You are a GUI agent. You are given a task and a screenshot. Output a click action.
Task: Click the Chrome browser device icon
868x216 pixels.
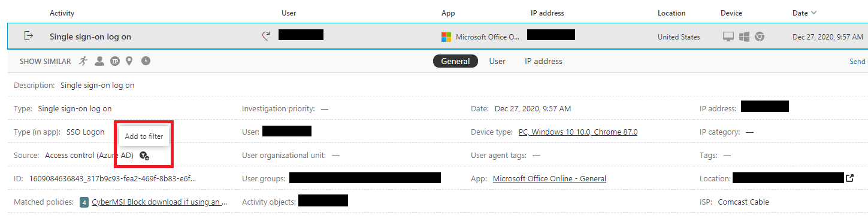(759, 36)
